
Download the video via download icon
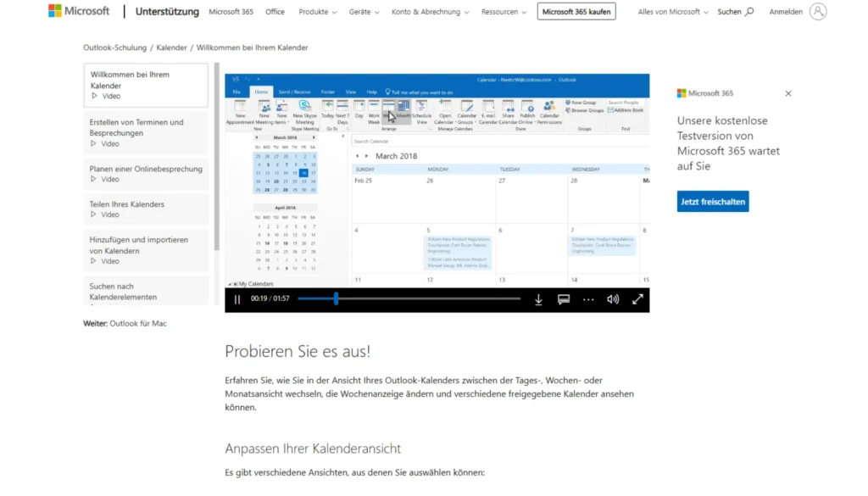pyautogui.click(x=538, y=299)
